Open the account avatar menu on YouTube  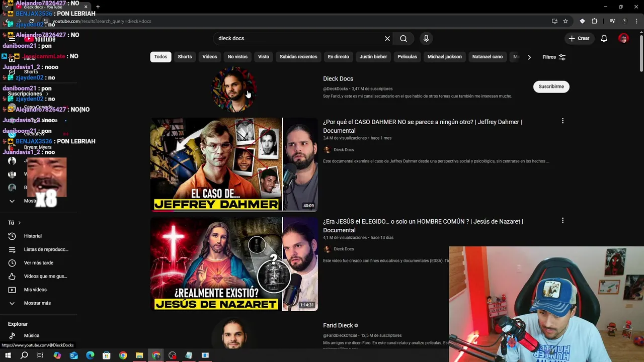point(623,38)
